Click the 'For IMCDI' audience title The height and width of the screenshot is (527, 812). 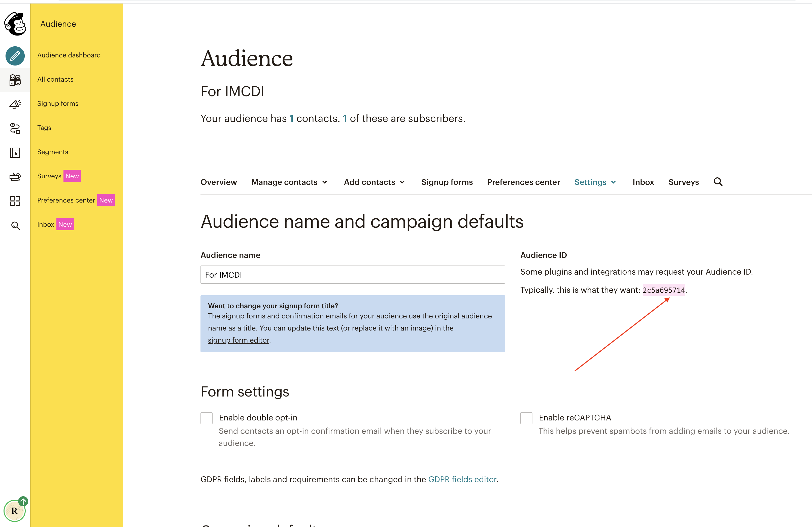click(x=232, y=91)
